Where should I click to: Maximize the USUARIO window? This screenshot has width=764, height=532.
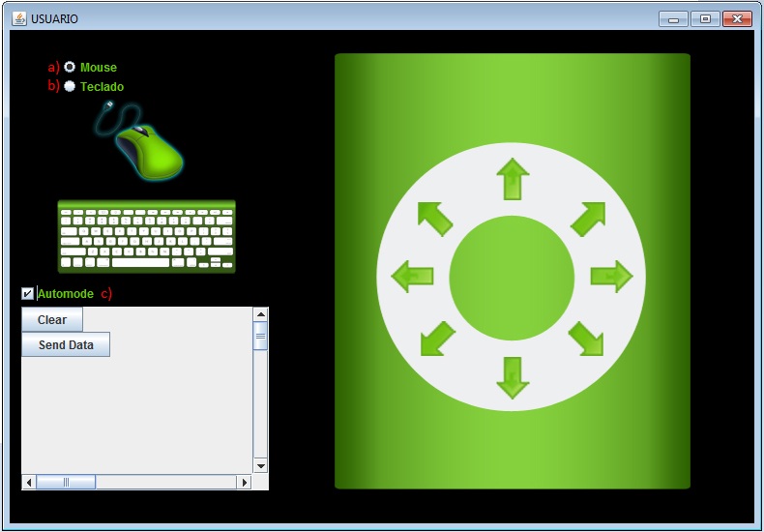(x=705, y=19)
